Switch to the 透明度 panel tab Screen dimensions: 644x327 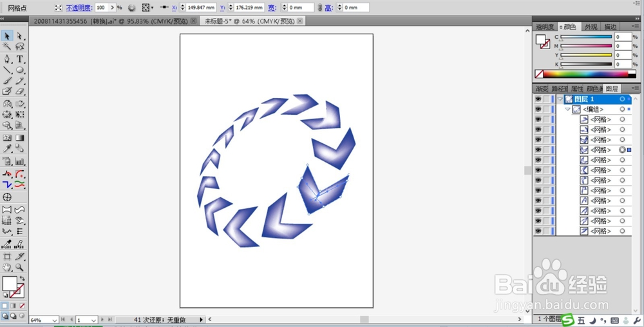[x=545, y=26]
